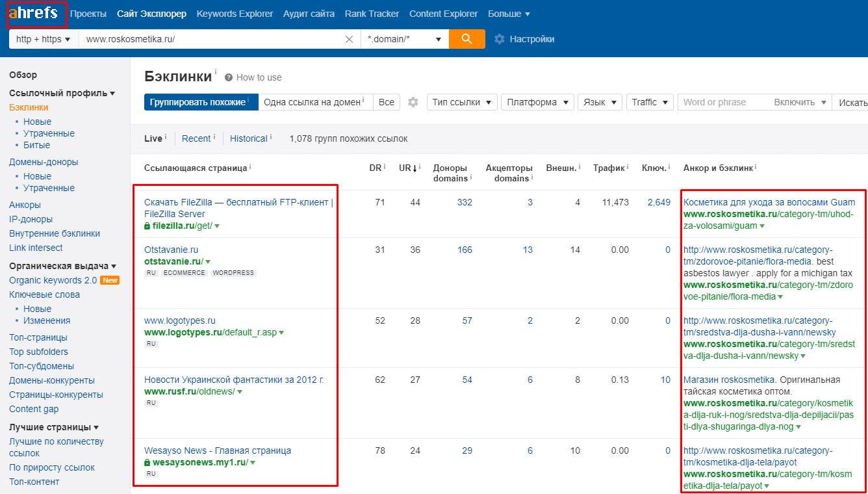Open the http + https protocol dropdown

coord(44,39)
